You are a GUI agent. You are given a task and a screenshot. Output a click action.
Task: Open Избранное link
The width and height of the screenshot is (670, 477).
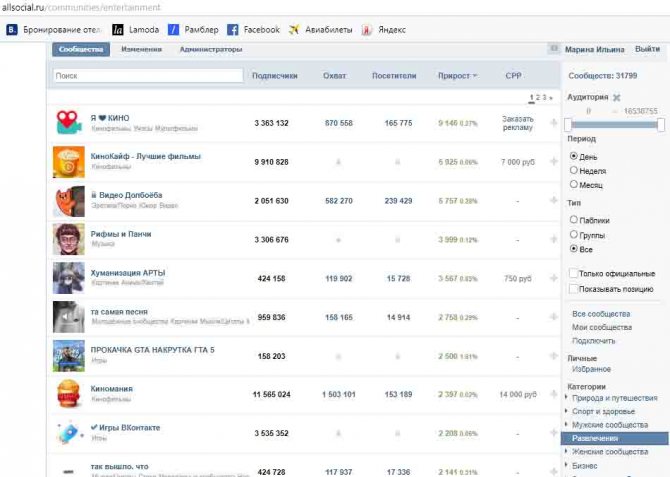591,369
